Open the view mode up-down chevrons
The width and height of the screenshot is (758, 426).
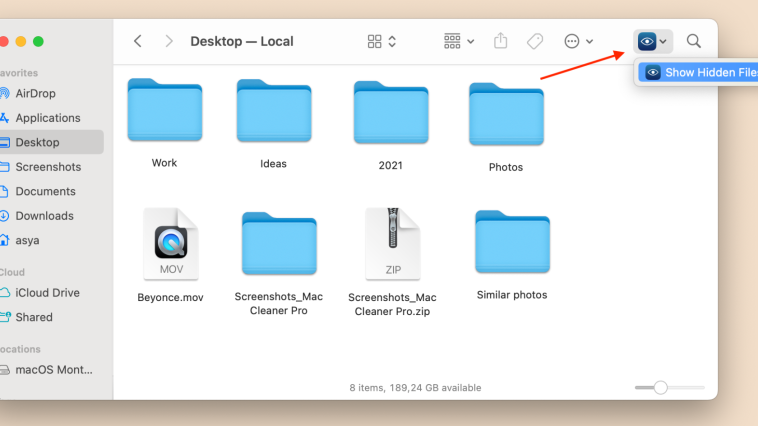pos(392,41)
